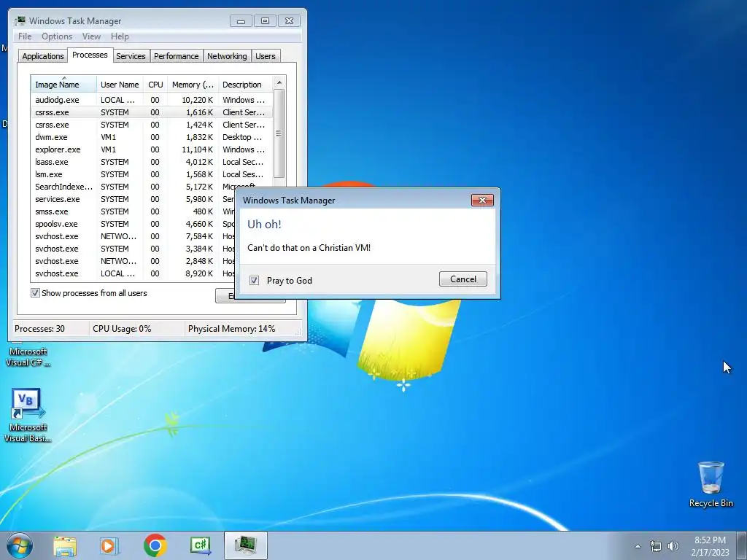Minimize the Windows Task Manager window
Image resolution: width=747 pixels, height=560 pixels.
pyautogui.click(x=241, y=20)
